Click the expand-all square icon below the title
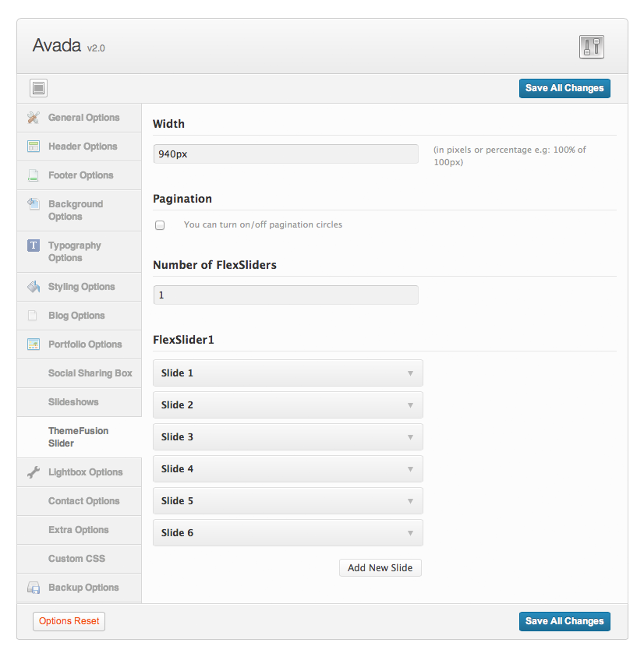Viewport: 644px width, 657px height. (x=38, y=88)
